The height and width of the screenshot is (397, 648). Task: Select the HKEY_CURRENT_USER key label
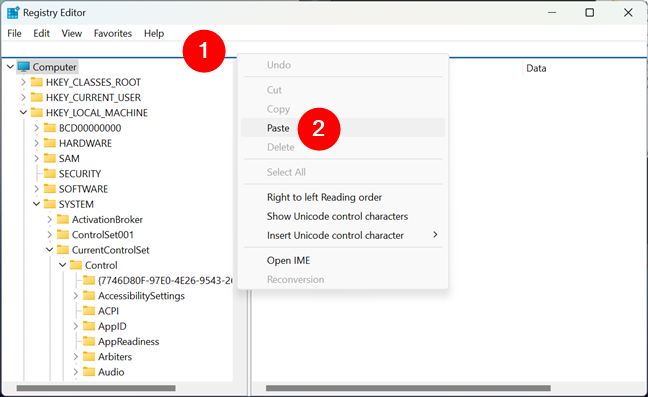93,97
